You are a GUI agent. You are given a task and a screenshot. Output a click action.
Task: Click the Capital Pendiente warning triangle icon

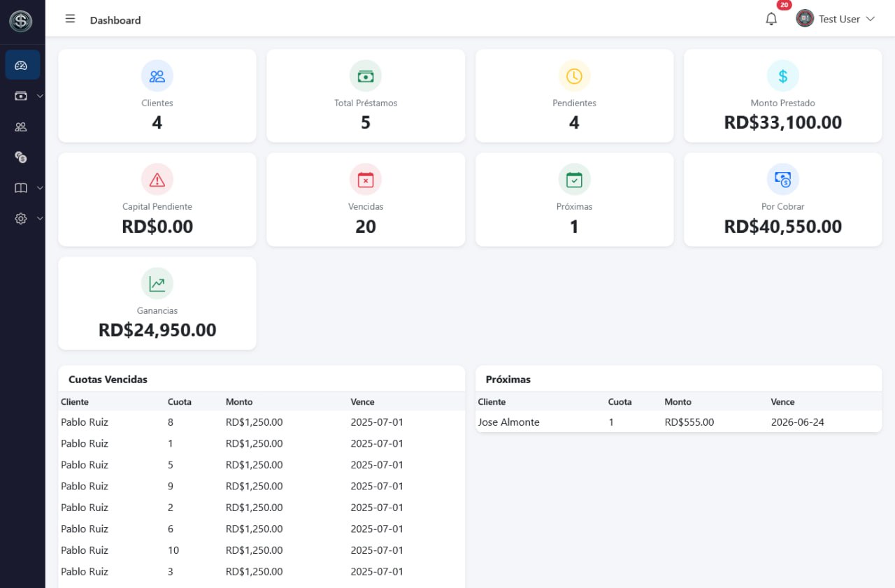[157, 180]
